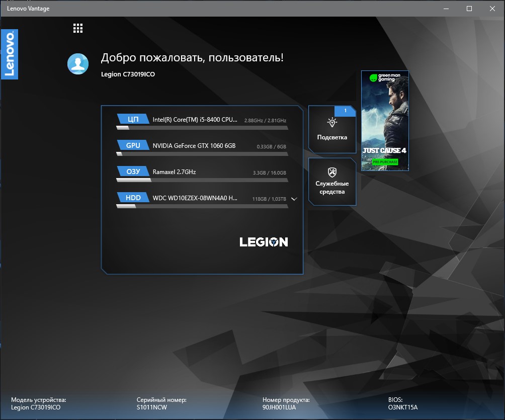Viewport: 505px width, 420px height.
Task: Click the Добро пожаловать welcome heading
Action: tap(192, 58)
